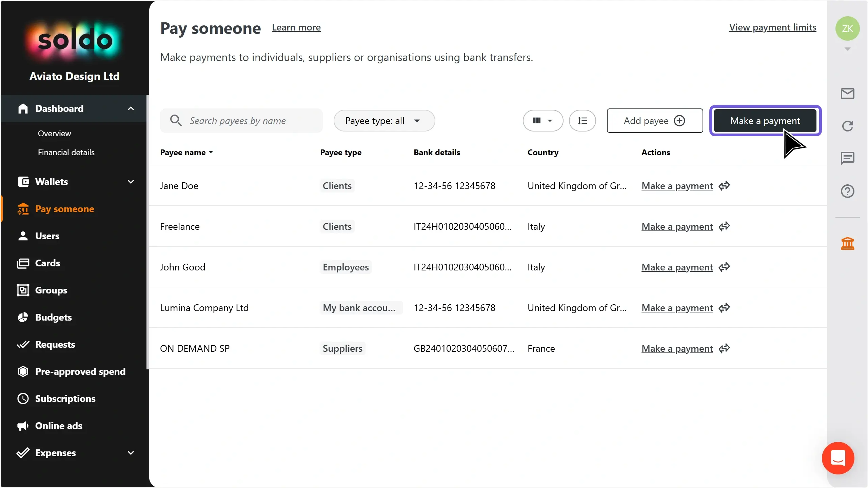Viewport: 868px width, 488px height.
Task: Click the Online ads megaphone icon
Action: 23,426
